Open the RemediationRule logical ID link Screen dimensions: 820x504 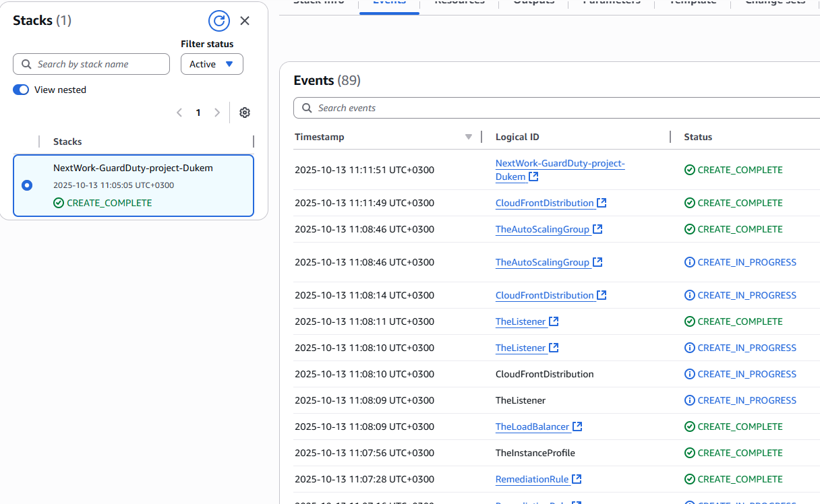click(x=532, y=479)
